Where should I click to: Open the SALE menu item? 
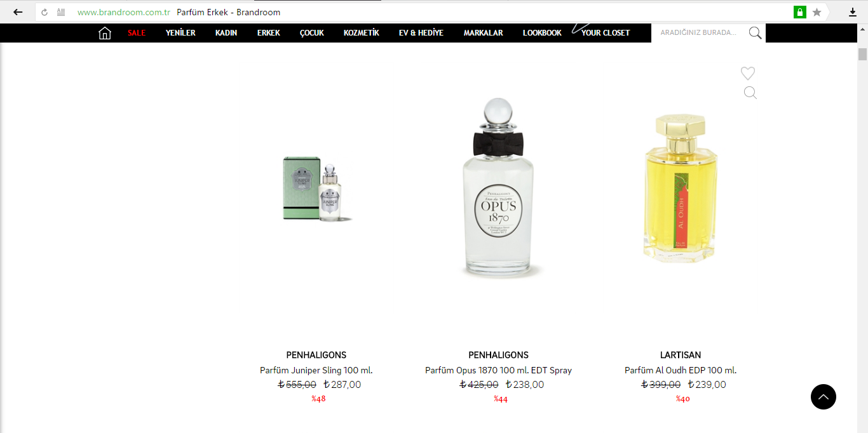[x=137, y=33]
